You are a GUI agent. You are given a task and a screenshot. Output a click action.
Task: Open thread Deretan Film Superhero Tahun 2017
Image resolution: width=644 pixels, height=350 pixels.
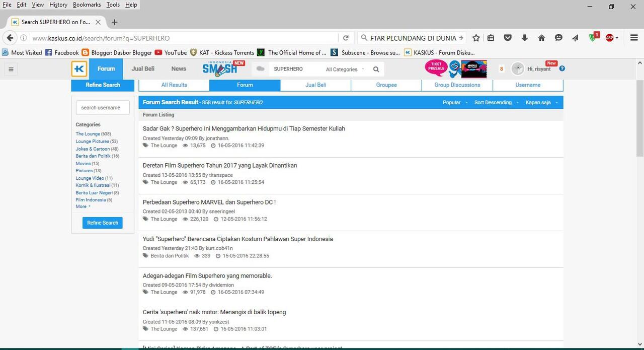(x=220, y=165)
